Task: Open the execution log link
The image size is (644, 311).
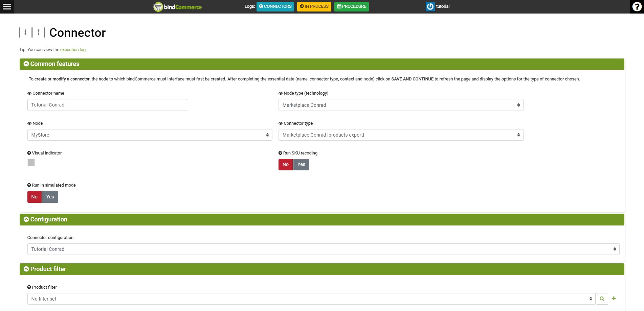Action: tap(73, 50)
